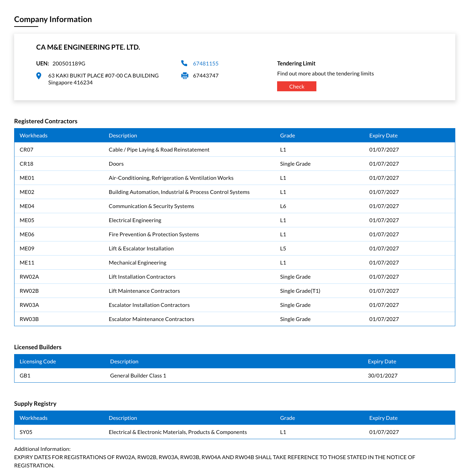Click the Kaki Bukit Place address text

coord(103,76)
